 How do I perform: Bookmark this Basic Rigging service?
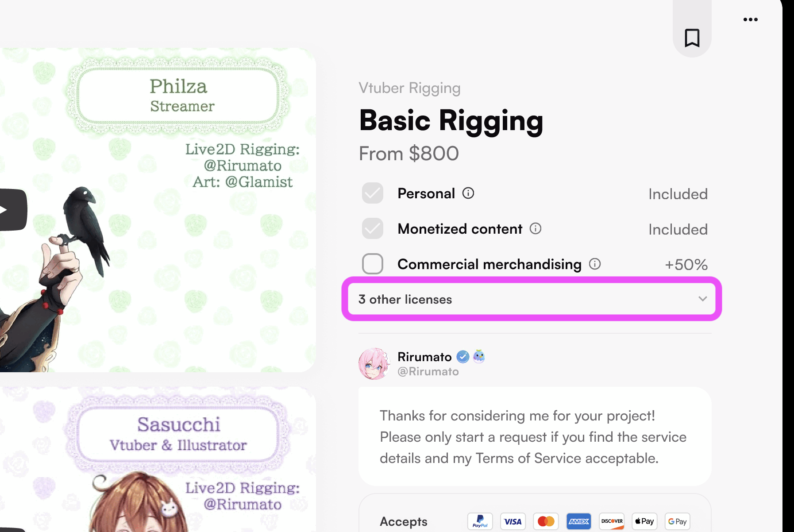[692, 38]
